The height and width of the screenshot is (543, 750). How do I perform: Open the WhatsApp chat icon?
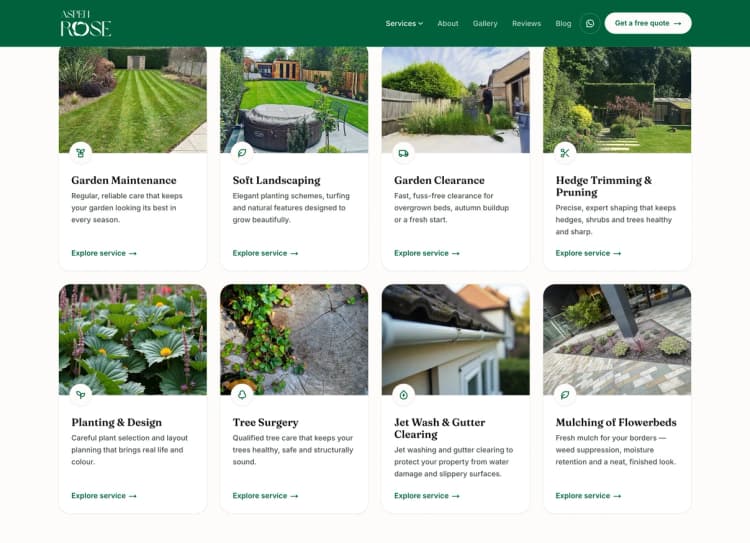590,23
